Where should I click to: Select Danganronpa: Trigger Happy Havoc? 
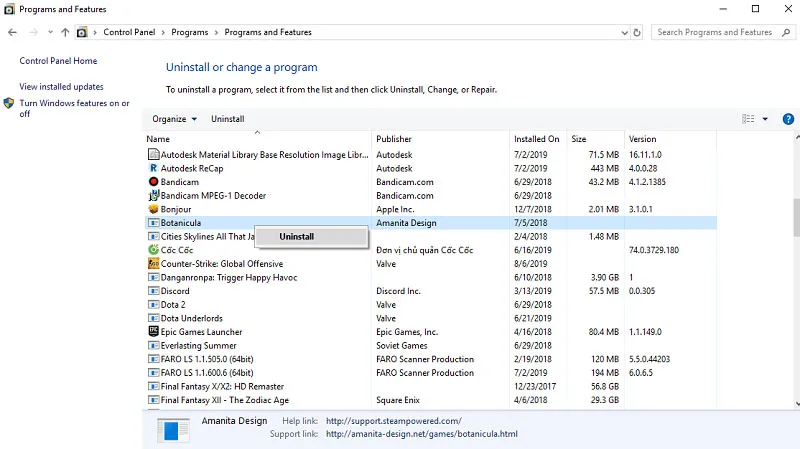pyautogui.click(x=430, y=278)
